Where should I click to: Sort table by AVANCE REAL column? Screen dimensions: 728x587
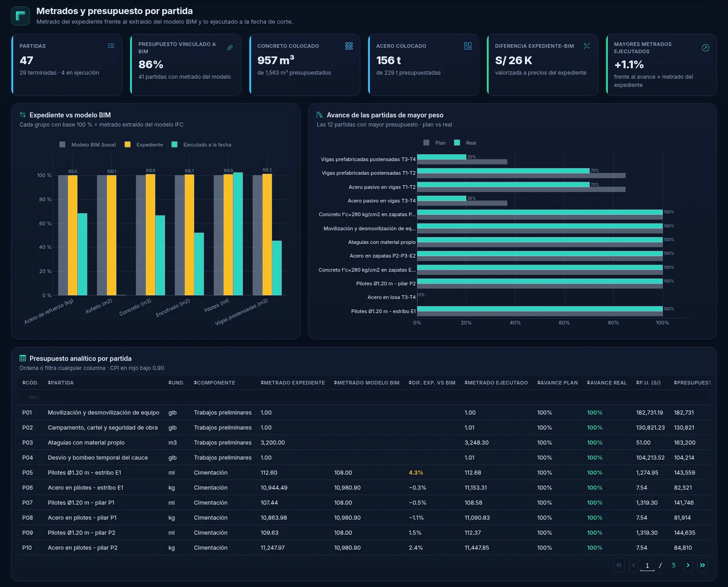[607, 383]
